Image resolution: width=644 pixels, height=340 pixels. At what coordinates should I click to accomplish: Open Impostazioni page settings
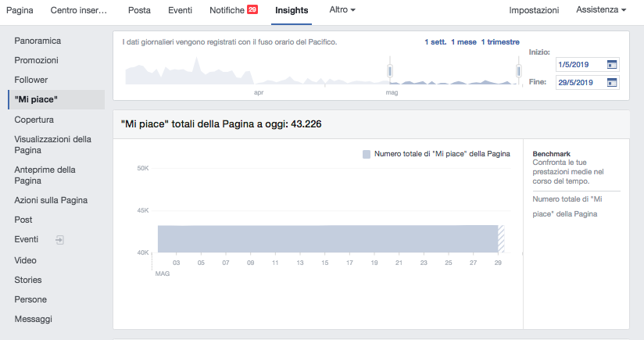[534, 10]
